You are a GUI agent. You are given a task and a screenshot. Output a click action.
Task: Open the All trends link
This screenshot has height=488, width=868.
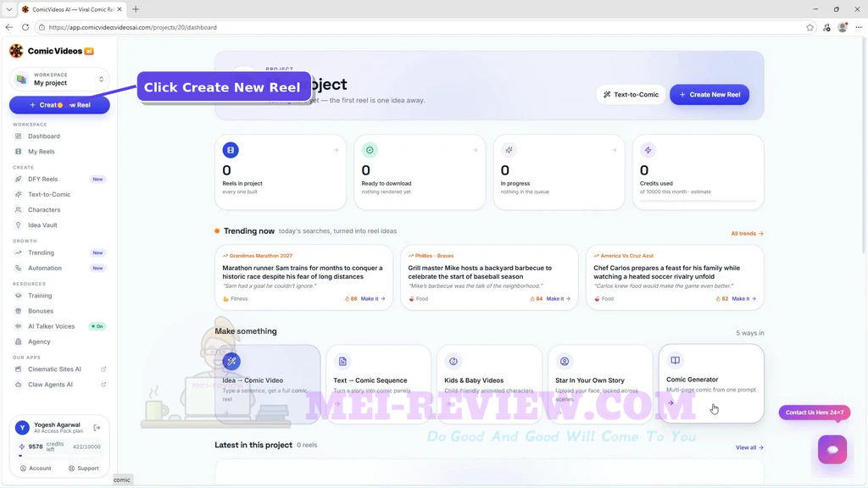(747, 234)
